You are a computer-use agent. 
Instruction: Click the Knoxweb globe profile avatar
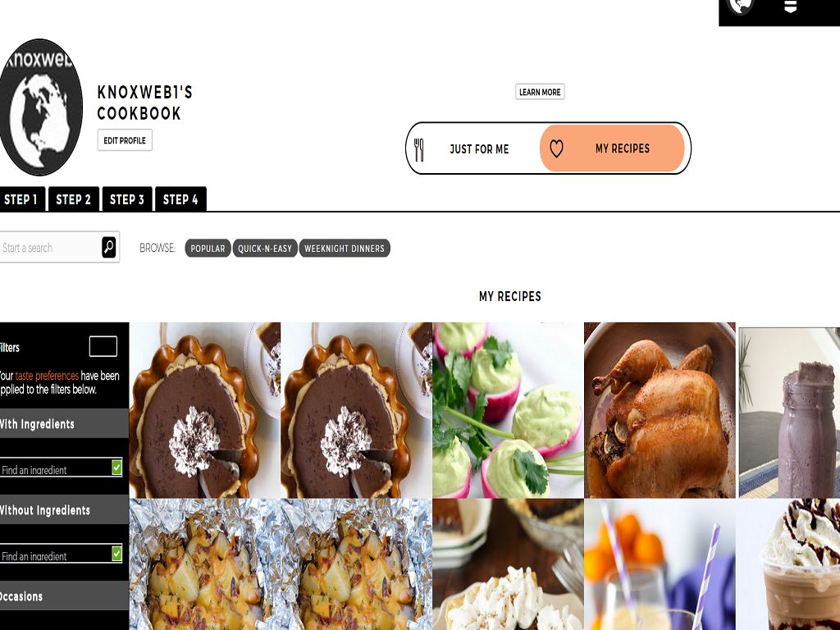point(40,107)
